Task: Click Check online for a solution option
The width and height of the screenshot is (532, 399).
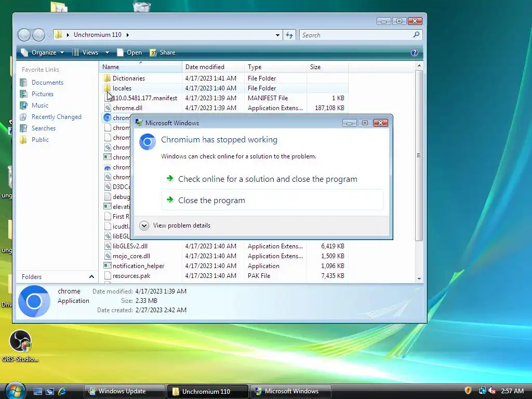Action: (x=268, y=179)
